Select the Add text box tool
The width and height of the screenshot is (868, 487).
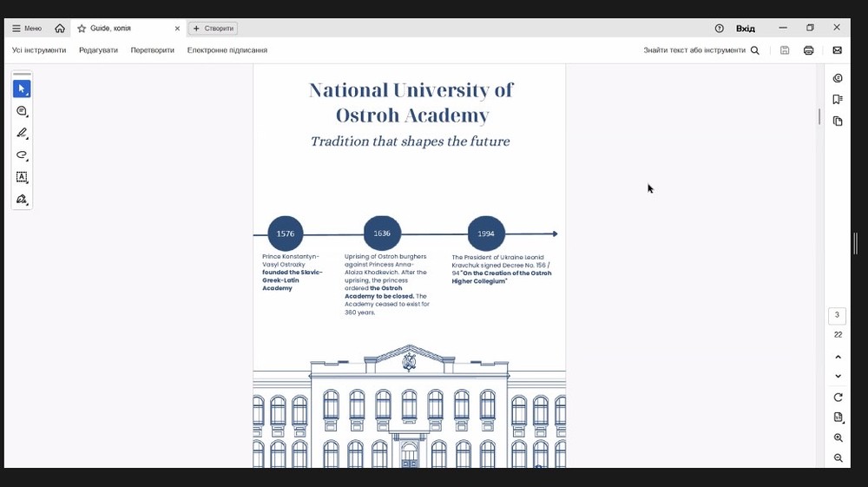click(x=22, y=177)
